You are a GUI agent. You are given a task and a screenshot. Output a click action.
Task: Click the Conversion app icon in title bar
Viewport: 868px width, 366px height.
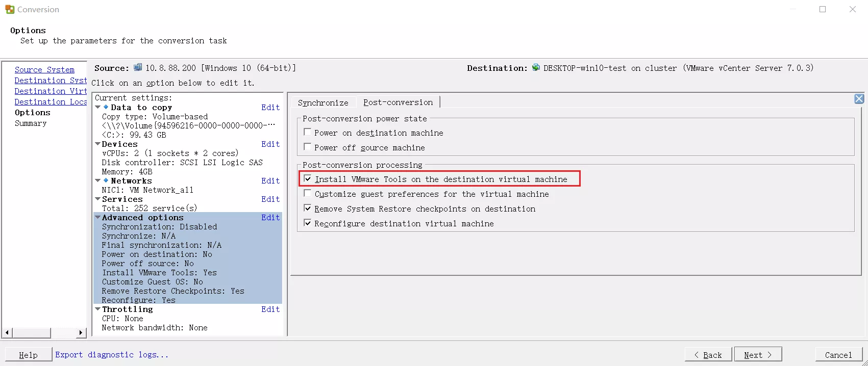[x=10, y=9]
